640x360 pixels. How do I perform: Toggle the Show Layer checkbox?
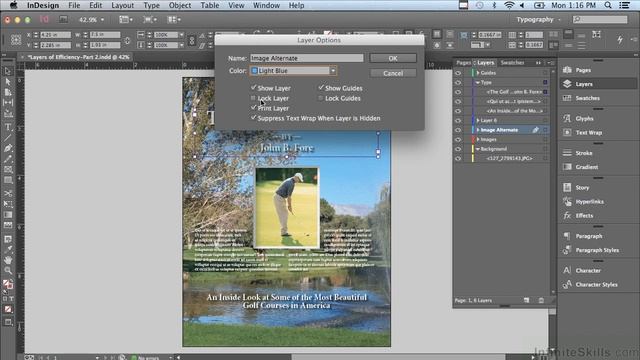pyautogui.click(x=253, y=88)
